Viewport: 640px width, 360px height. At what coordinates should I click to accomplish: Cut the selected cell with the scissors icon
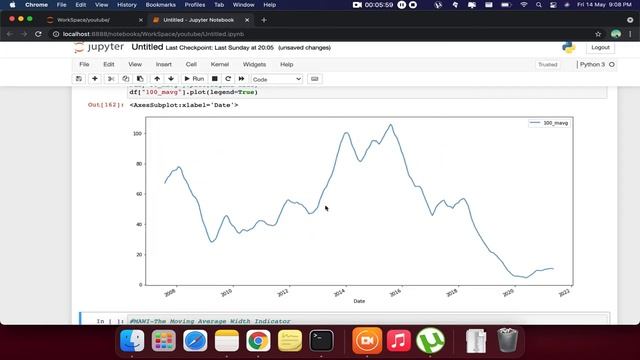point(111,79)
